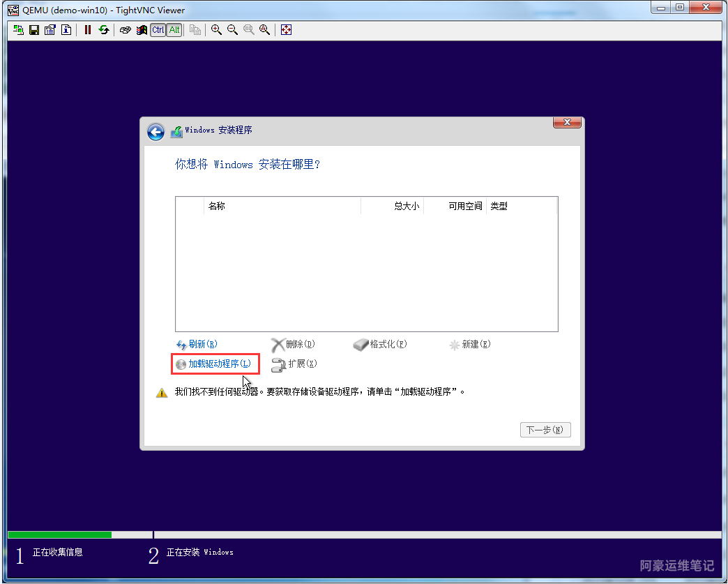Click the Save connection floppy icon
This screenshot has height=584, width=728.
click(x=34, y=30)
